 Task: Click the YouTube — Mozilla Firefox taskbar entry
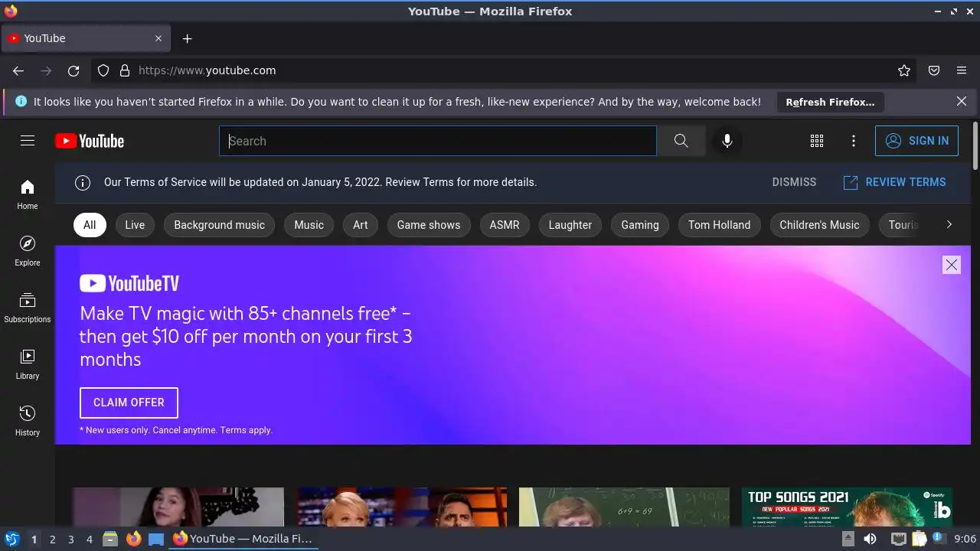(243, 539)
